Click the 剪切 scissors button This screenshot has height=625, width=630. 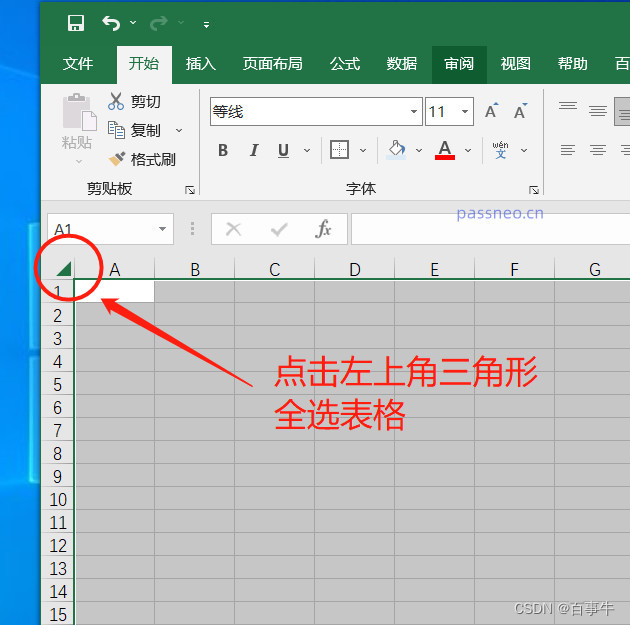[134, 101]
